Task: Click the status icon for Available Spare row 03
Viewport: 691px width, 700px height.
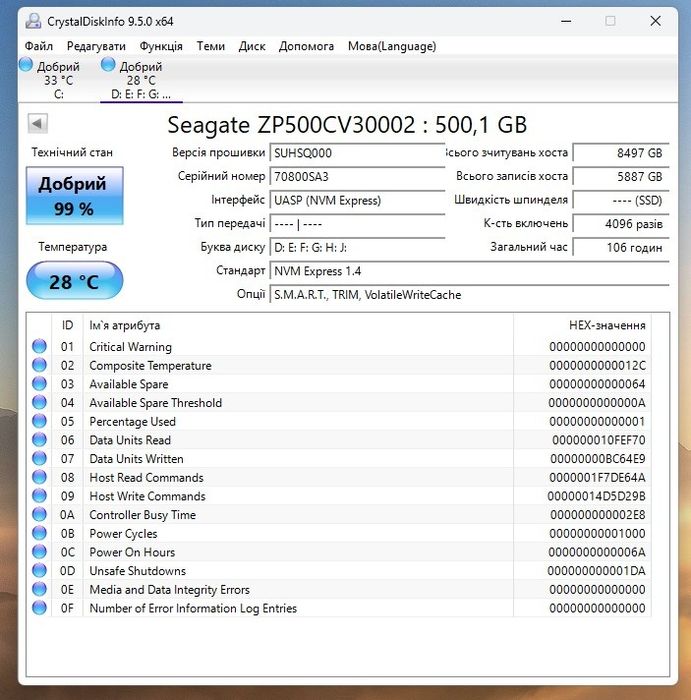Action: tap(39, 383)
